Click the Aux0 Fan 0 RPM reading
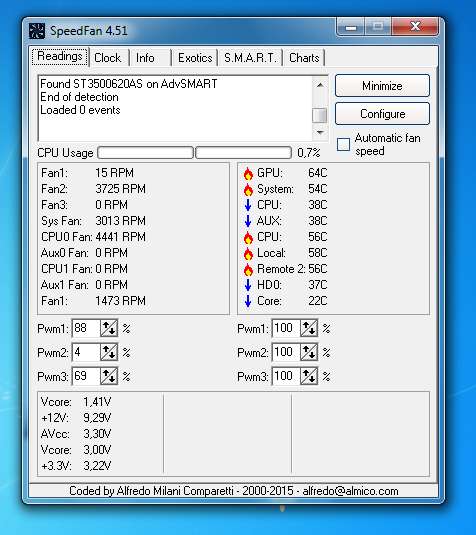Viewport: 476px width, 535px height. pos(84,253)
